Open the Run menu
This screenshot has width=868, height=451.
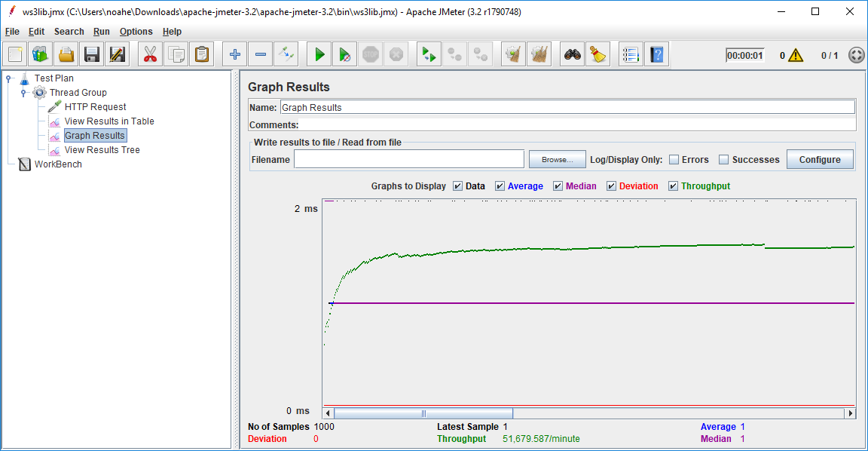(101, 32)
